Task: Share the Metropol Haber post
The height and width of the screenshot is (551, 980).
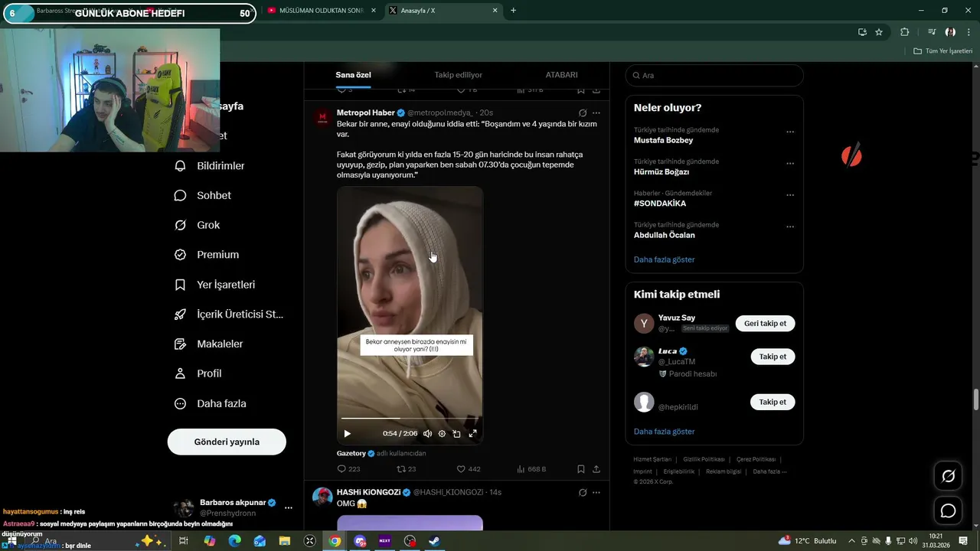Action: tap(596, 469)
